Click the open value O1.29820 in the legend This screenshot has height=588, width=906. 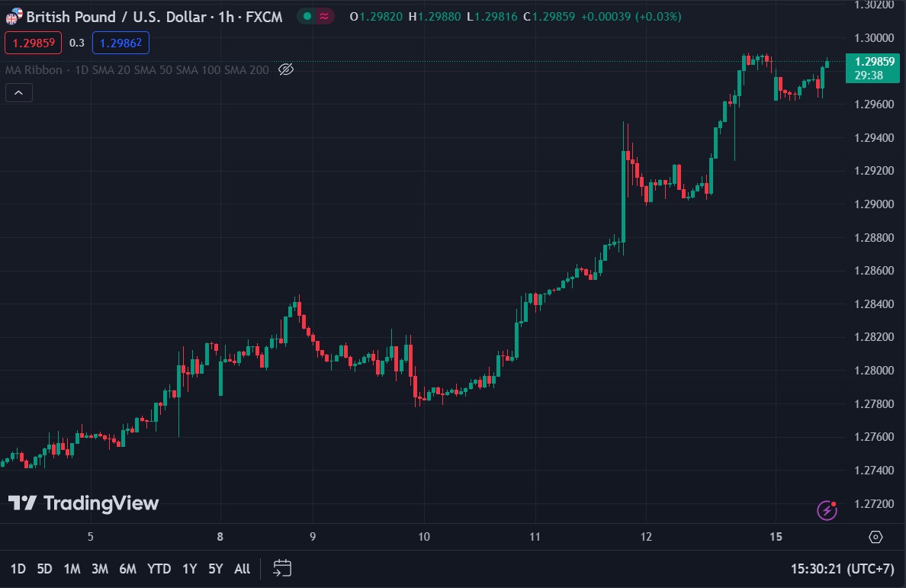(x=376, y=17)
